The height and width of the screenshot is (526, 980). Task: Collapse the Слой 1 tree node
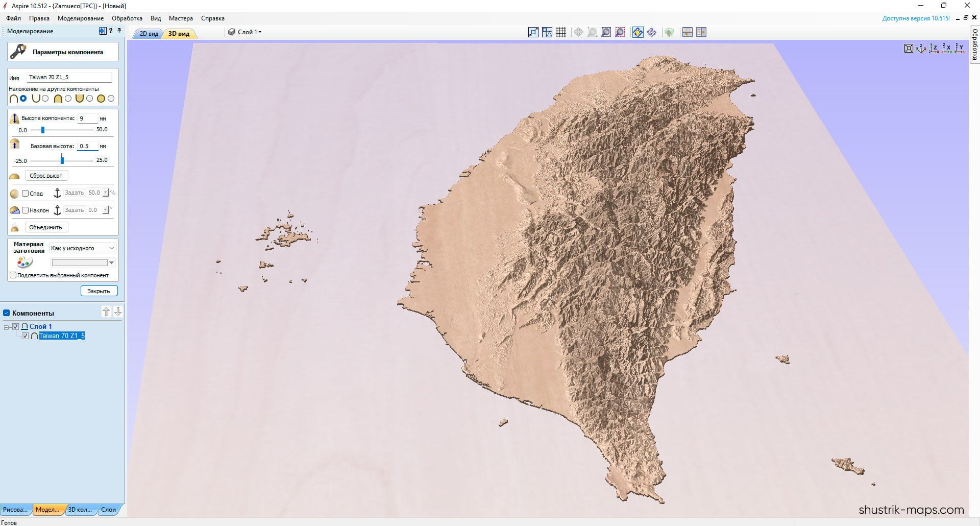click(x=7, y=327)
